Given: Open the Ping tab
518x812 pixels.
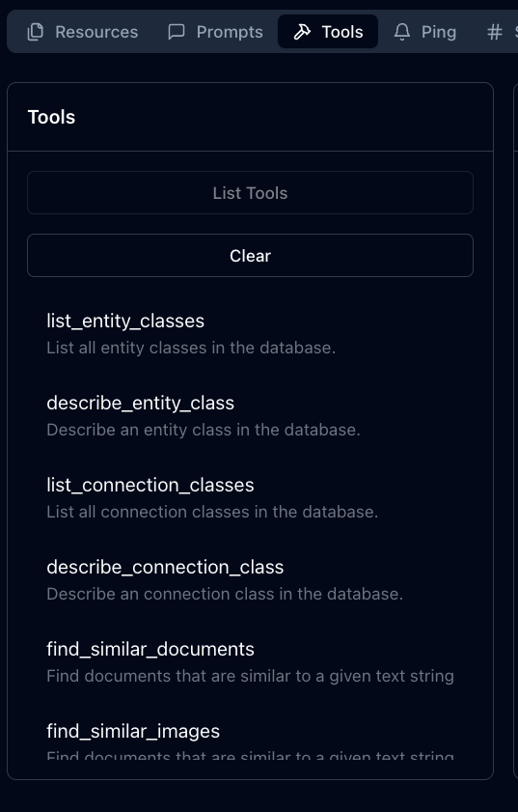Looking at the screenshot, I should pos(424,32).
